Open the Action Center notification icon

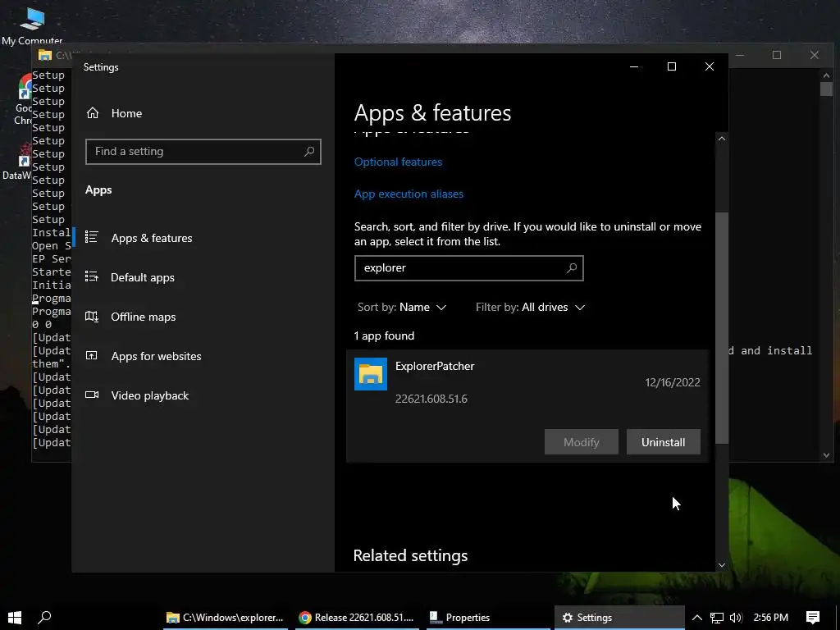[x=813, y=618]
